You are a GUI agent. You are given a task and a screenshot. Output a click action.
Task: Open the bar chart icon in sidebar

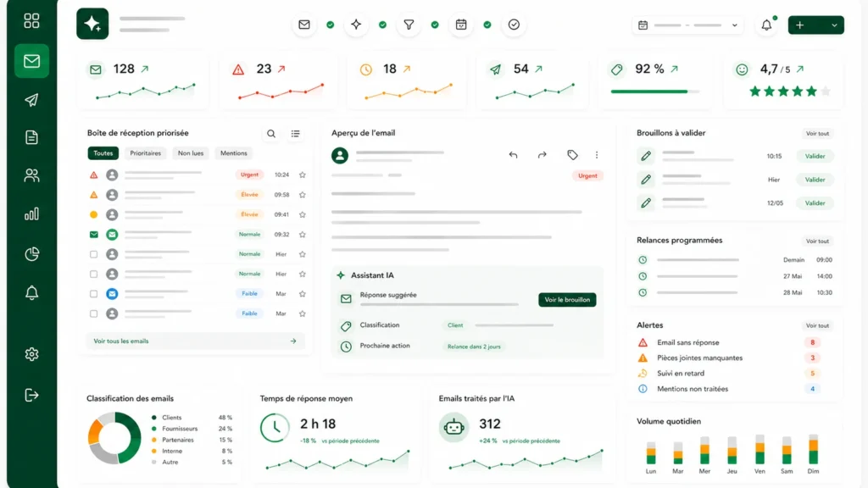tap(31, 214)
